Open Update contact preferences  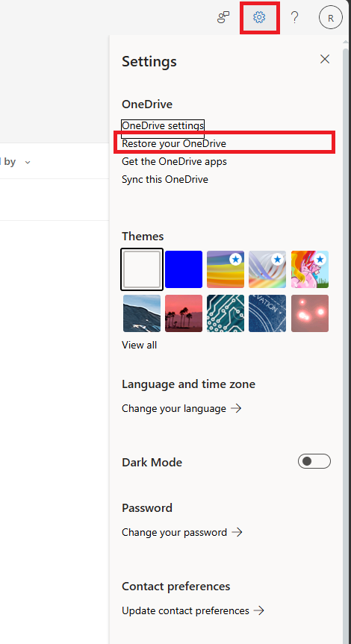[193, 610]
